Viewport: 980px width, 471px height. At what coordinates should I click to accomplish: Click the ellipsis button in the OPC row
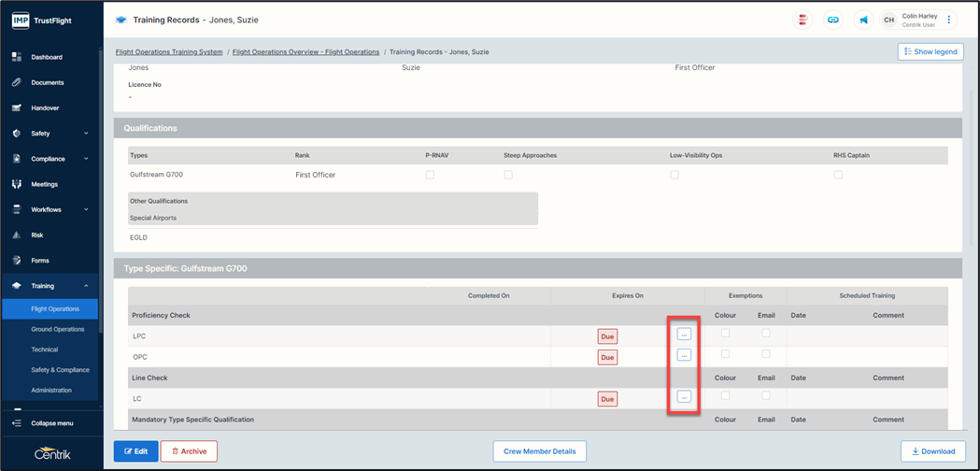coord(684,355)
